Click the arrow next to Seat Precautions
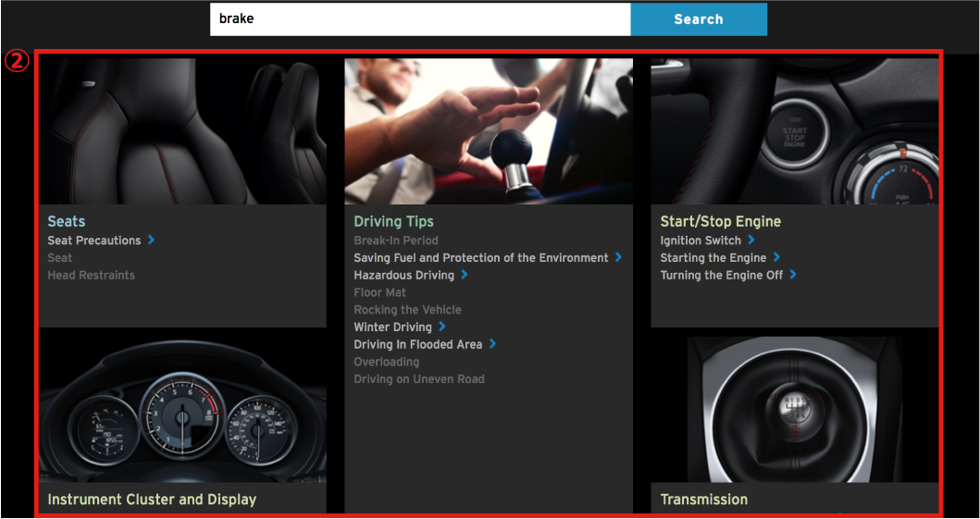The width and height of the screenshot is (980, 519). point(151,240)
